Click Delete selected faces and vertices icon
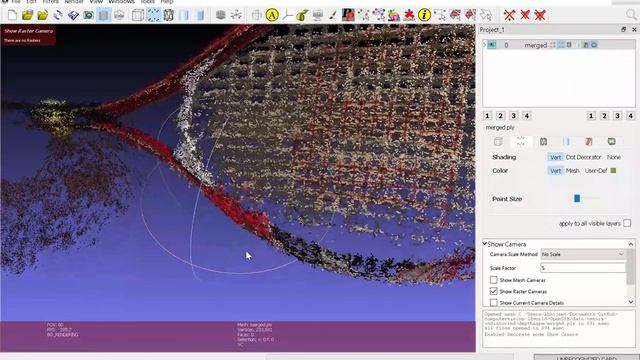This screenshot has width=640, height=360. [x=540, y=16]
